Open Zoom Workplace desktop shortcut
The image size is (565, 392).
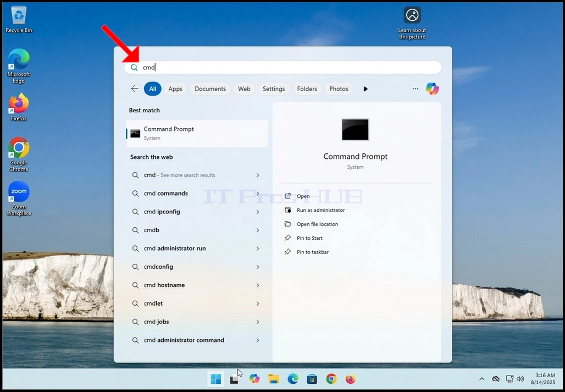click(x=19, y=198)
